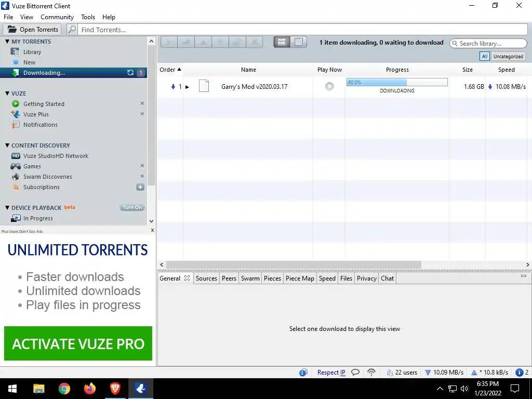Open Vuze StudioHD Network
This screenshot has height=399, width=532.
pos(55,156)
